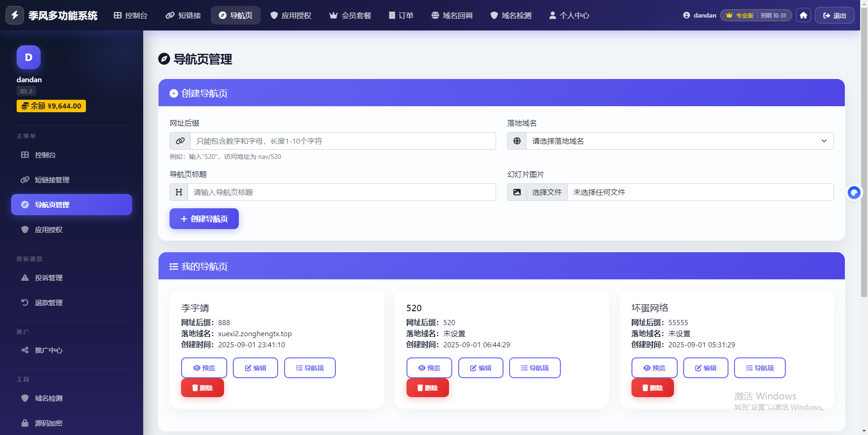Edit the 520 navigation page
The height and width of the screenshot is (435, 868).
pyautogui.click(x=481, y=368)
